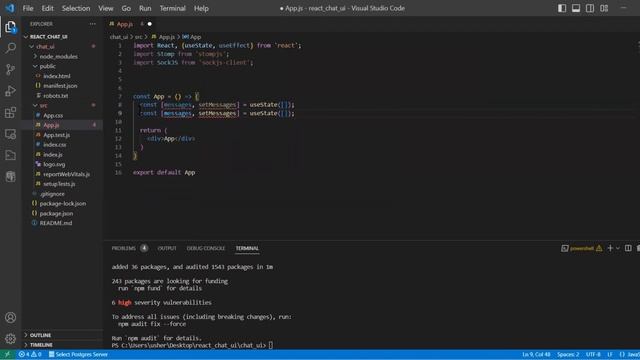Expand the Timeline section

coord(41,345)
